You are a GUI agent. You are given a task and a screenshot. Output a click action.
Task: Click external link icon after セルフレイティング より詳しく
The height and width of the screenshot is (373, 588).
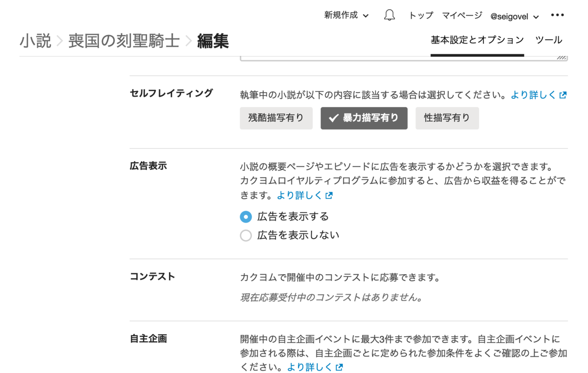click(563, 95)
